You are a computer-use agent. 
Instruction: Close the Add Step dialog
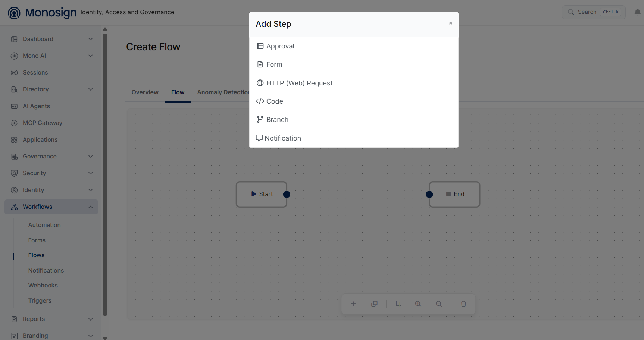click(451, 23)
